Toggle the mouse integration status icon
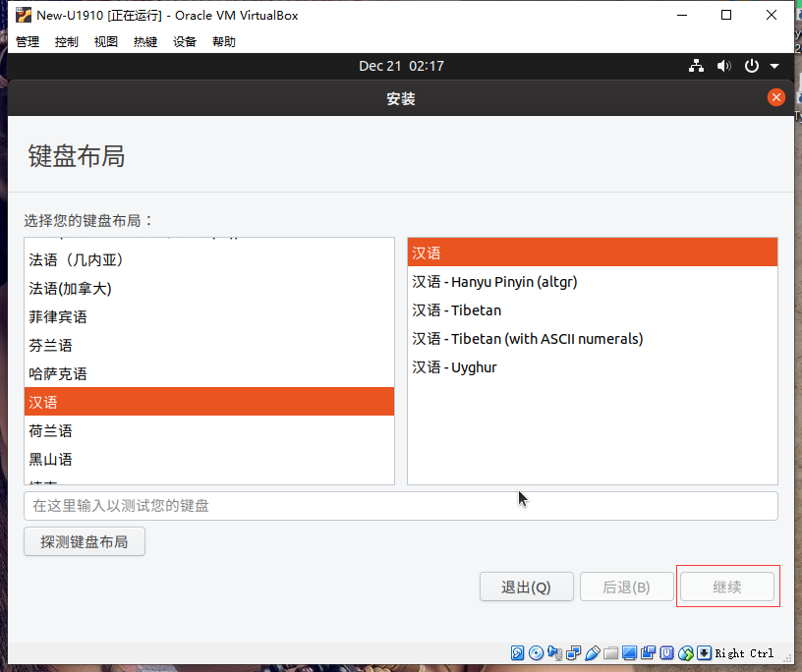 point(686,653)
